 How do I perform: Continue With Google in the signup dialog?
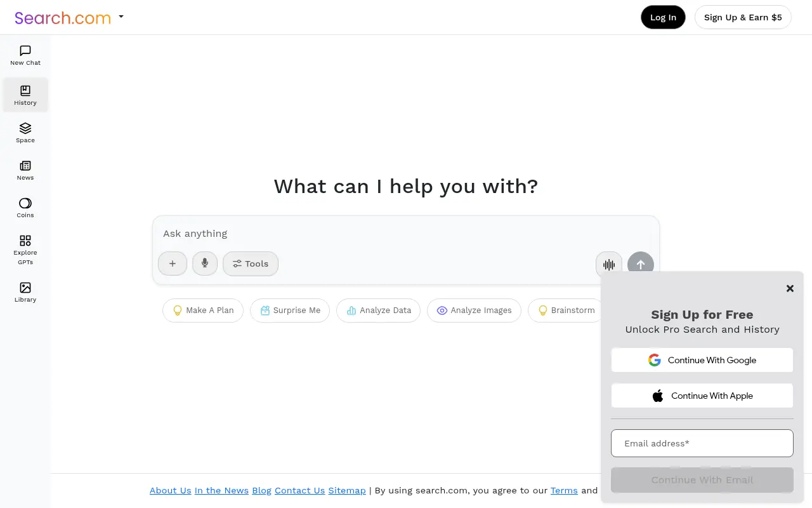coord(702,360)
